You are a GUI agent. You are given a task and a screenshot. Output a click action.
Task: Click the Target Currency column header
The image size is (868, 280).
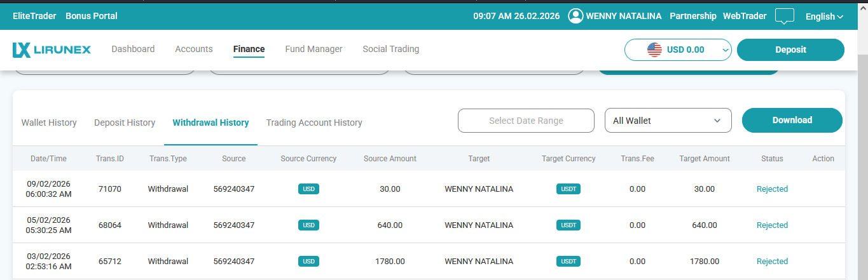tap(568, 159)
